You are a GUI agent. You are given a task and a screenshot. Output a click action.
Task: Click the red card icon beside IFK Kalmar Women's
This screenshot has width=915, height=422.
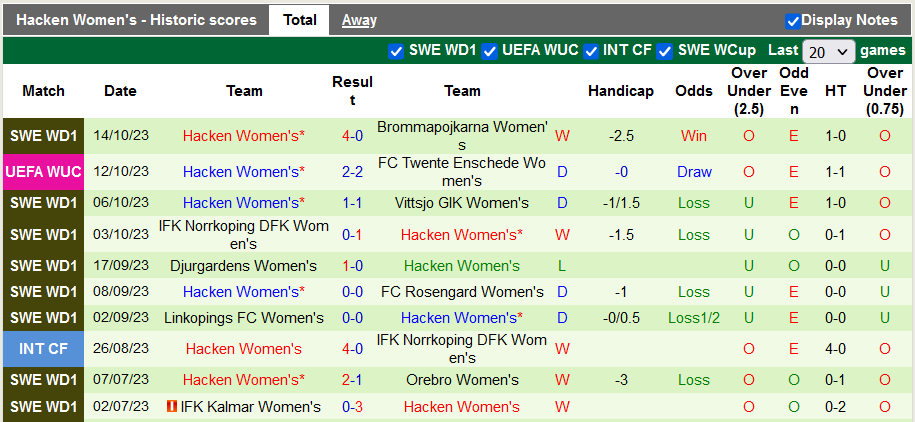(172, 407)
